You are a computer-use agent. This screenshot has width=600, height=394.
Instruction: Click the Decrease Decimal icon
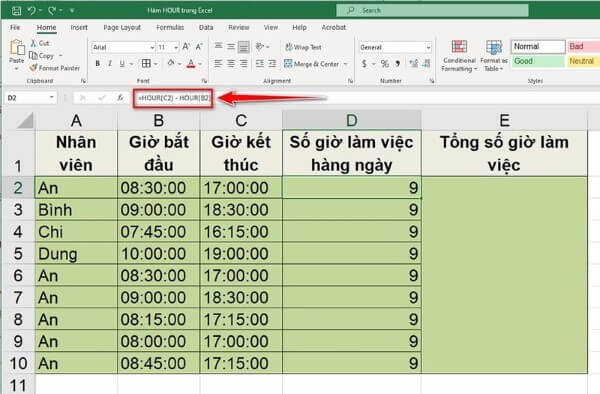pos(427,63)
